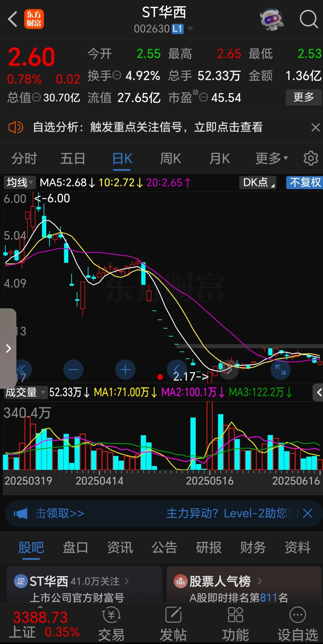Viewport: 323px width, 644px height.
Task: Move chart left one candle
Action: (177, 370)
